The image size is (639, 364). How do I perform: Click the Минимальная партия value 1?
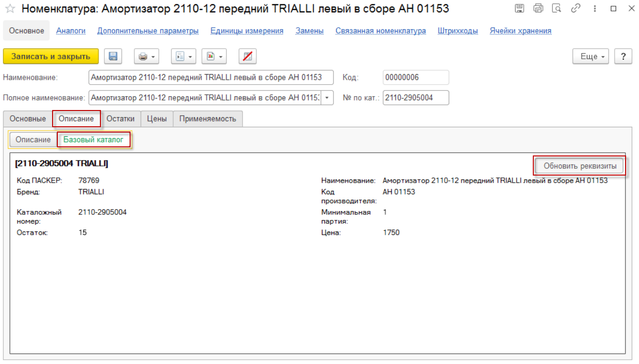(x=385, y=212)
